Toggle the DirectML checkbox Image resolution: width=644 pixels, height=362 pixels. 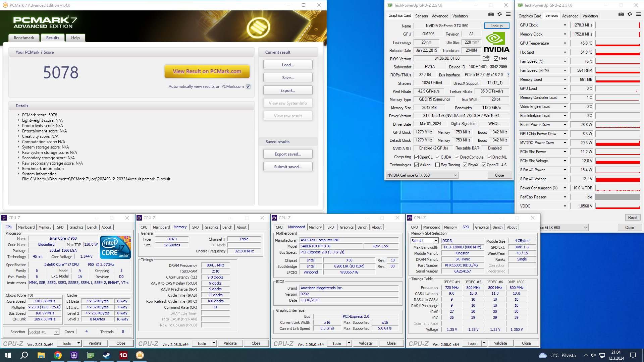pyautogui.click(x=489, y=157)
